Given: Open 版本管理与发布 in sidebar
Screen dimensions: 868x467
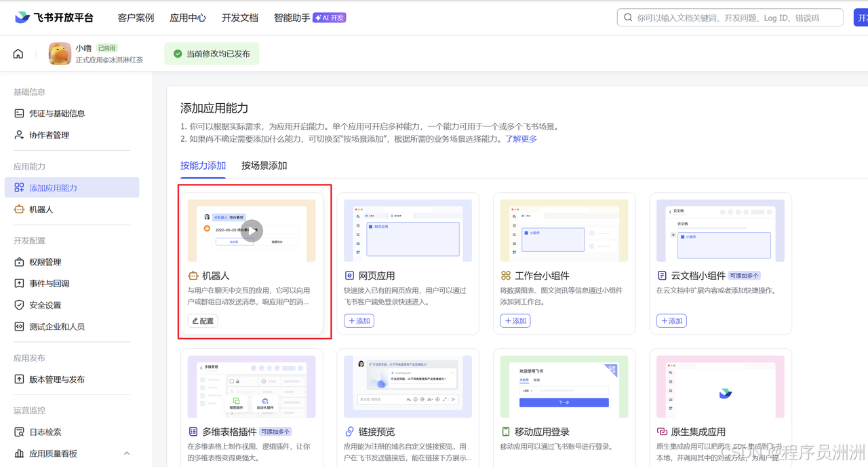Looking at the screenshot, I should [x=72, y=379].
